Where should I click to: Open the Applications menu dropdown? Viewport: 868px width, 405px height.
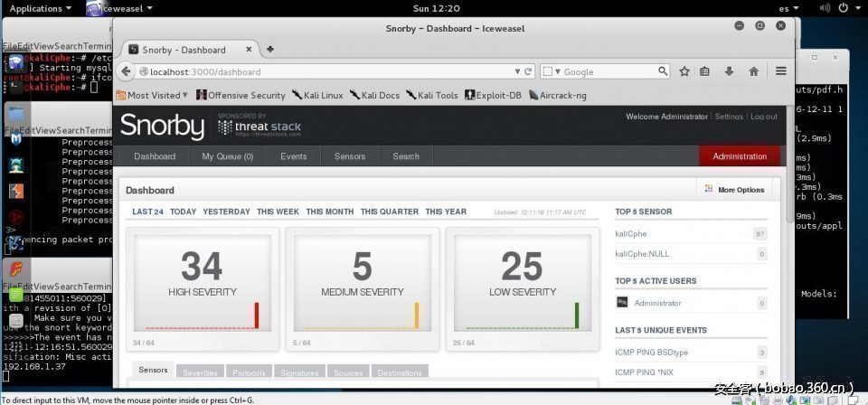pos(40,8)
